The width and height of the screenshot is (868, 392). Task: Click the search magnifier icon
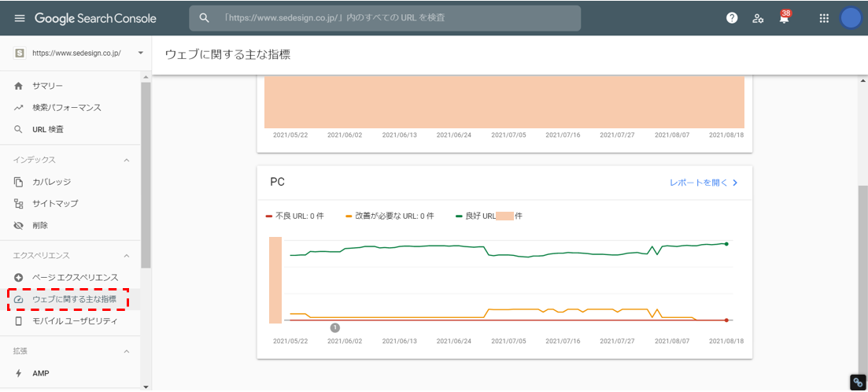(x=205, y=18)
